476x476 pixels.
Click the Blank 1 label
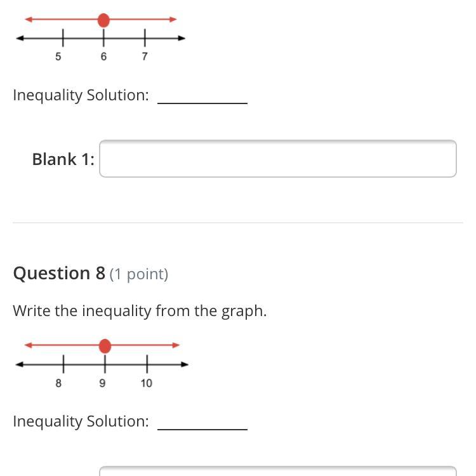(63, 159)
